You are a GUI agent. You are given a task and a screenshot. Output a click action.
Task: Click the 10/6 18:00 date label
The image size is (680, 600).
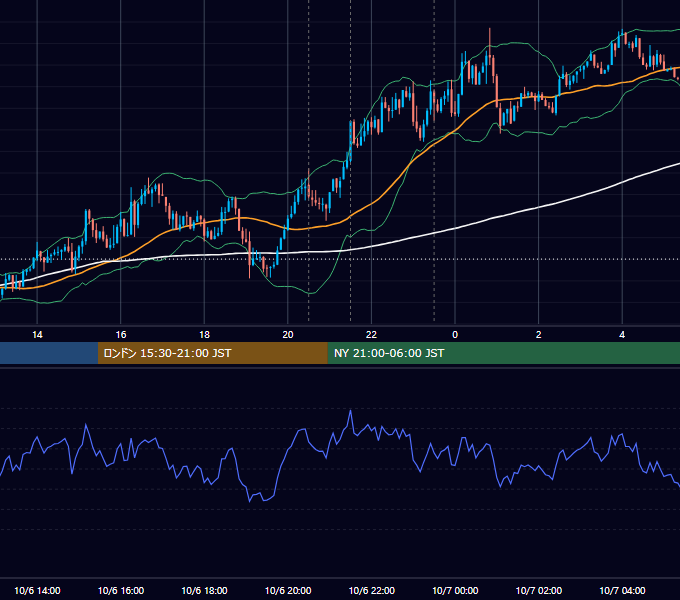tap(204, 590)
